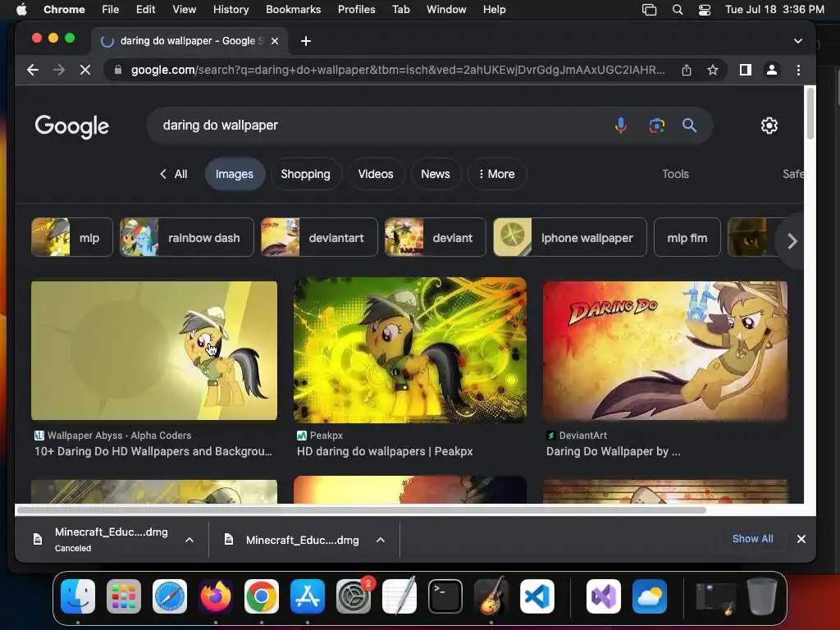Open a new tab with plus button
This screenshot has height=630, width=840.
[306, 41]
